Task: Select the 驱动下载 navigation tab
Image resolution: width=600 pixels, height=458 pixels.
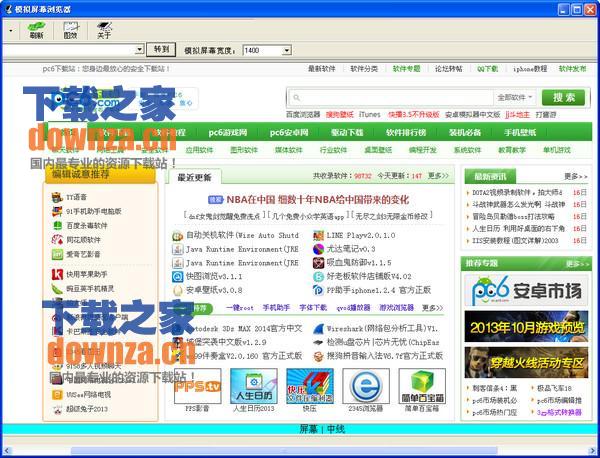Action: click(347, 133)
